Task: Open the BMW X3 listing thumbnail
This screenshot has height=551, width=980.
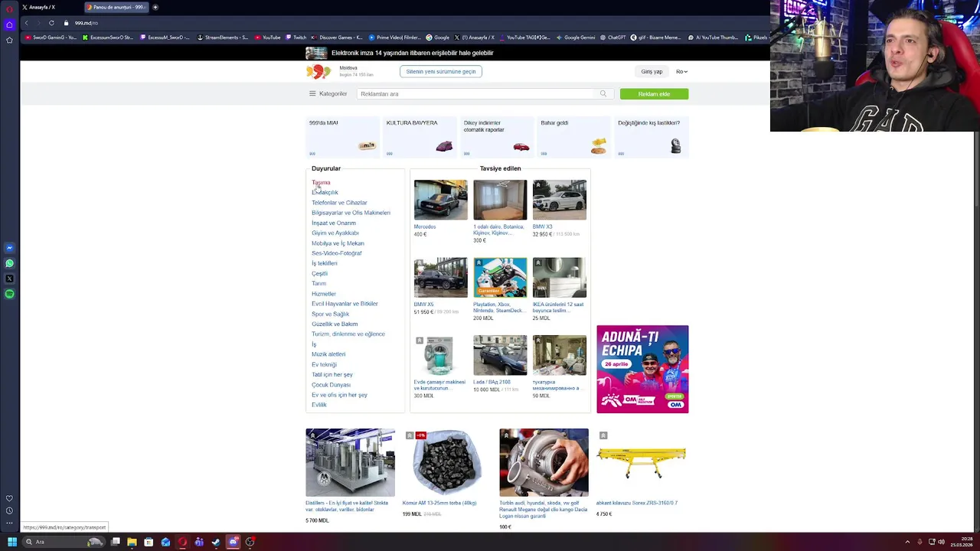Action: pyautogui.click(x=560, y=200)
